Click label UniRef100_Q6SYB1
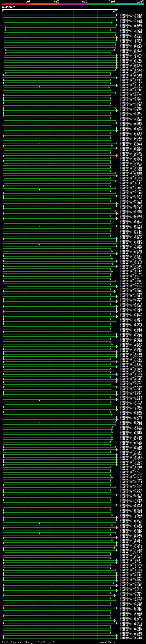This screenshot has width=146, height=644. [131, 37]
